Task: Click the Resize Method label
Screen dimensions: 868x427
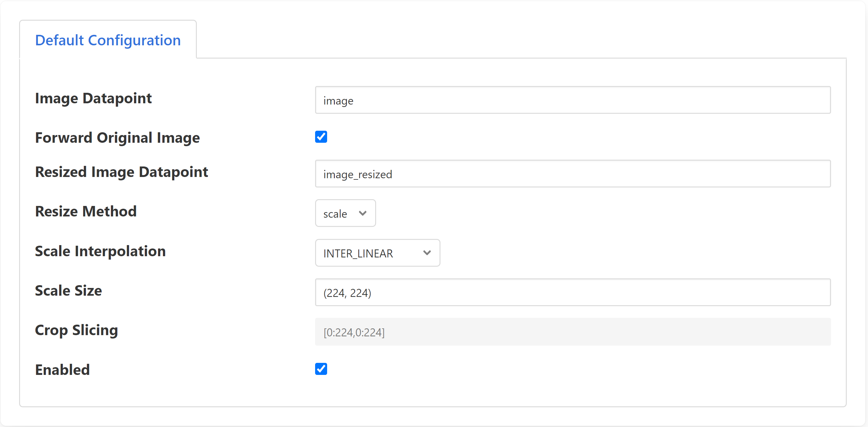Action: (x=86, y=211)
